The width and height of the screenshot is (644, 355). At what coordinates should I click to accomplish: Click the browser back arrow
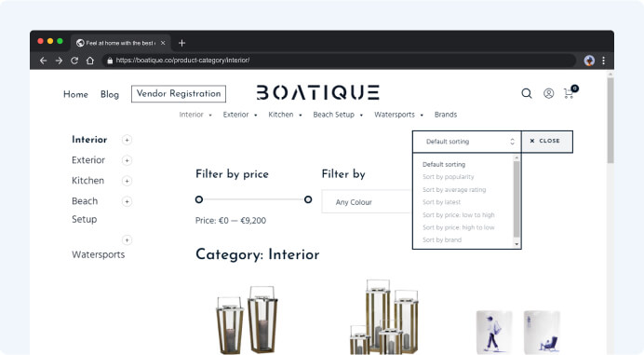[x=43, y=61]
